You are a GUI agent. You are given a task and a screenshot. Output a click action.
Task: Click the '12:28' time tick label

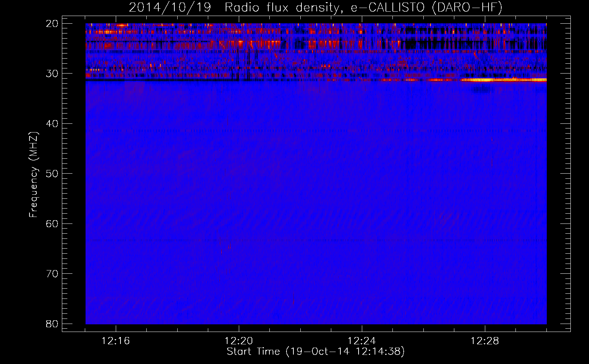click(485, 341)
